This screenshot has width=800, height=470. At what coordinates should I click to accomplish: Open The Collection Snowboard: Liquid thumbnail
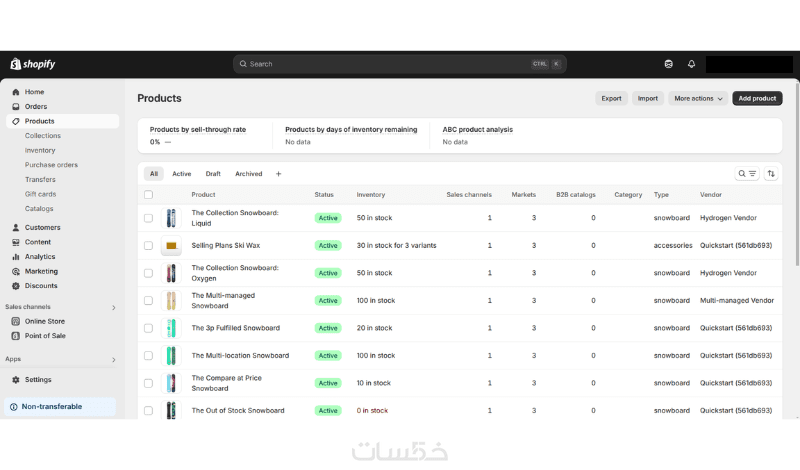pos(171,218)
